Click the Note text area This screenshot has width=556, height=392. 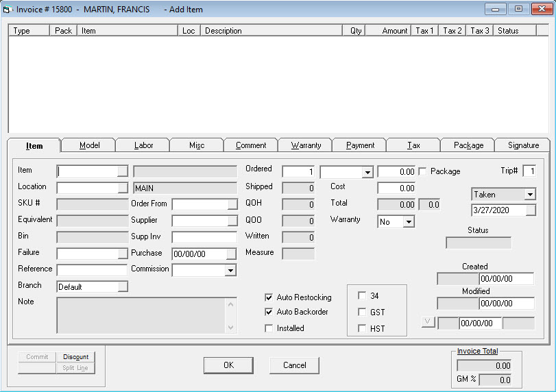[x=141, y=315]
